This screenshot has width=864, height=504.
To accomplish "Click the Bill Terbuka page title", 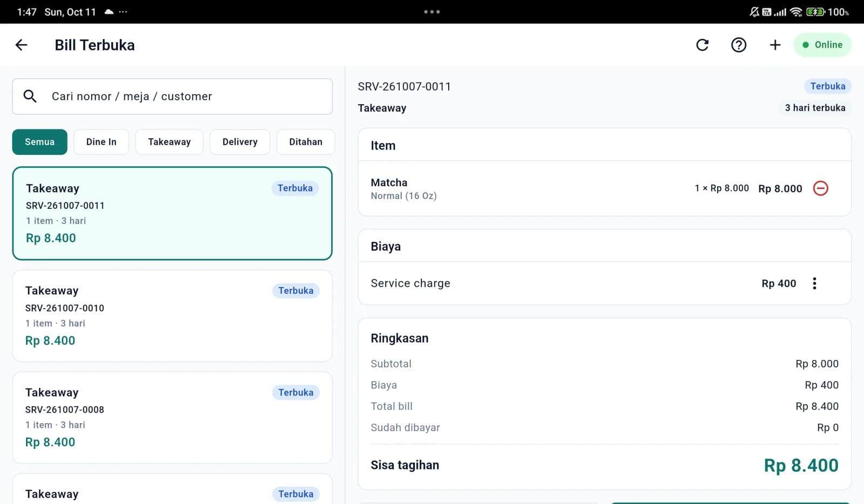I will tap(94, 45).
